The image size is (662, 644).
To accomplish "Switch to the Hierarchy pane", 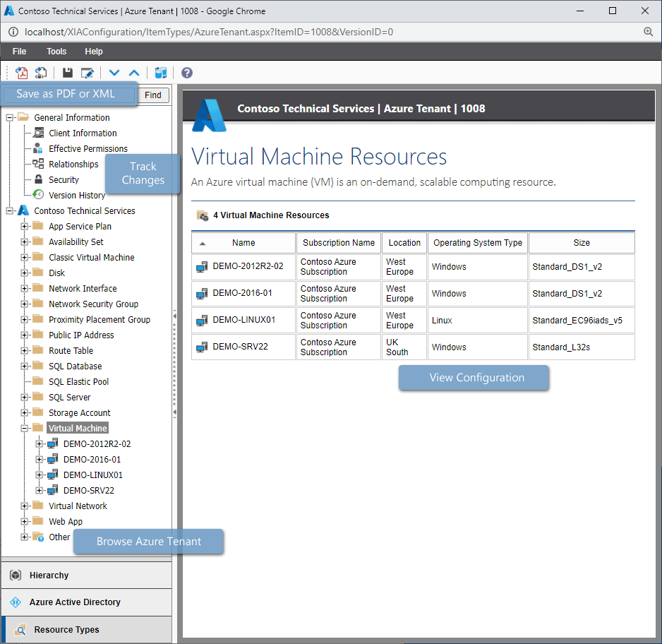I will (87, 576).
